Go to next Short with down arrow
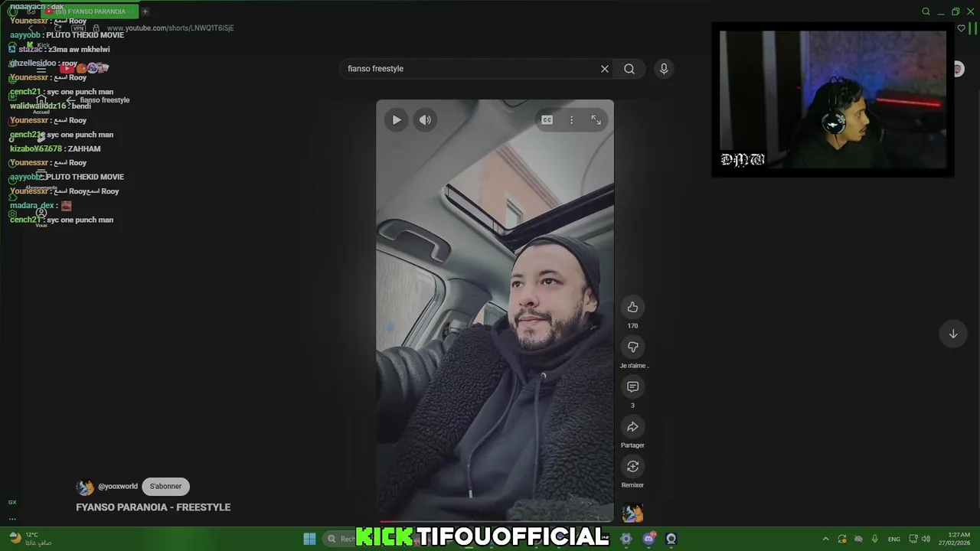This screenshot has height=551, width=980. [x=953, y=334]
